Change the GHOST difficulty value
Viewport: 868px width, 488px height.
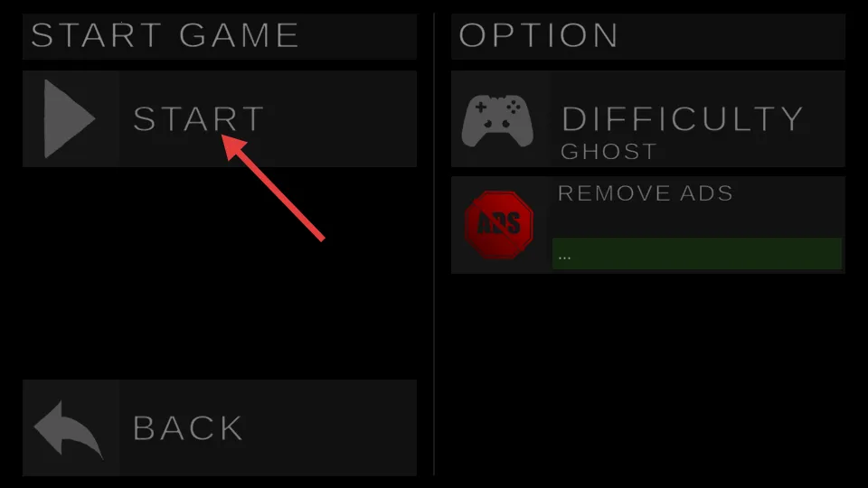(609, 151)
